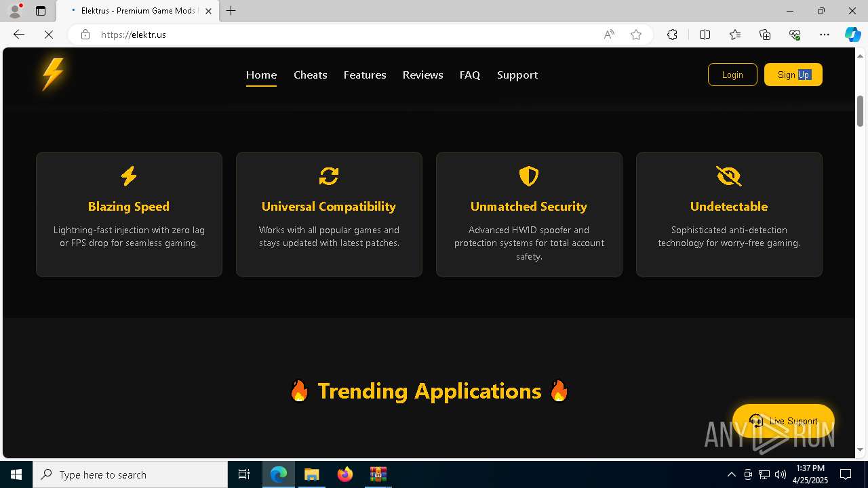Viewport: 868px width, 488px height.
Task: Open browser profile avatar icon
Action: [15, 11]
